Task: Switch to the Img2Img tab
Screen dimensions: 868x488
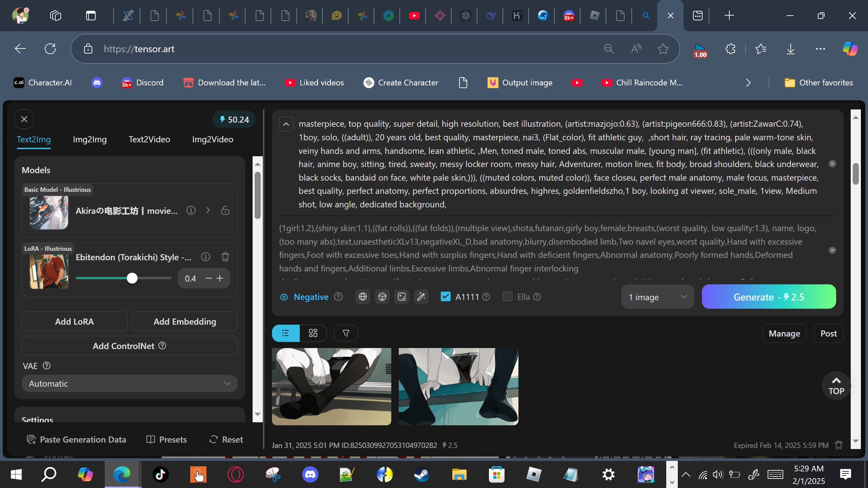Action: click(x=90, y=139)
